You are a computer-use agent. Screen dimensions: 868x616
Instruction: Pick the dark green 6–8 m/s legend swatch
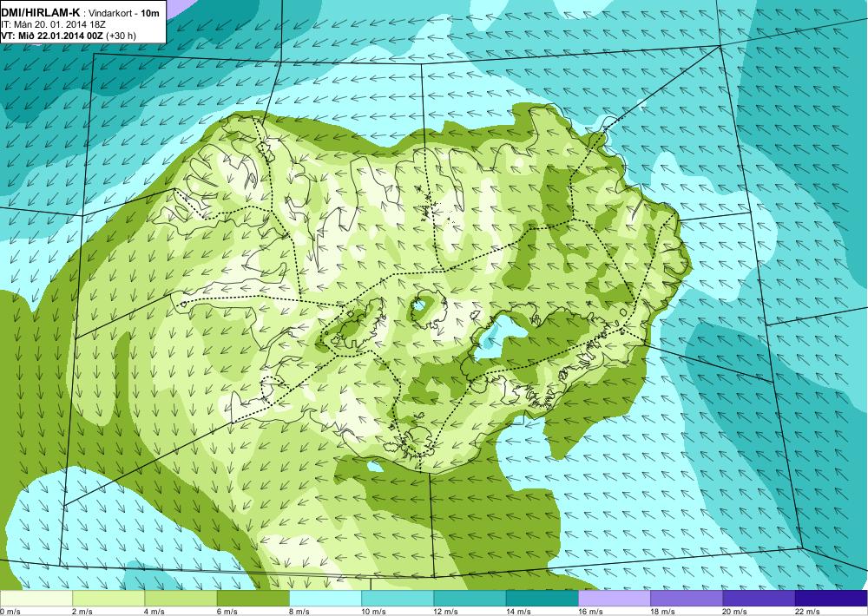point(253,599)
